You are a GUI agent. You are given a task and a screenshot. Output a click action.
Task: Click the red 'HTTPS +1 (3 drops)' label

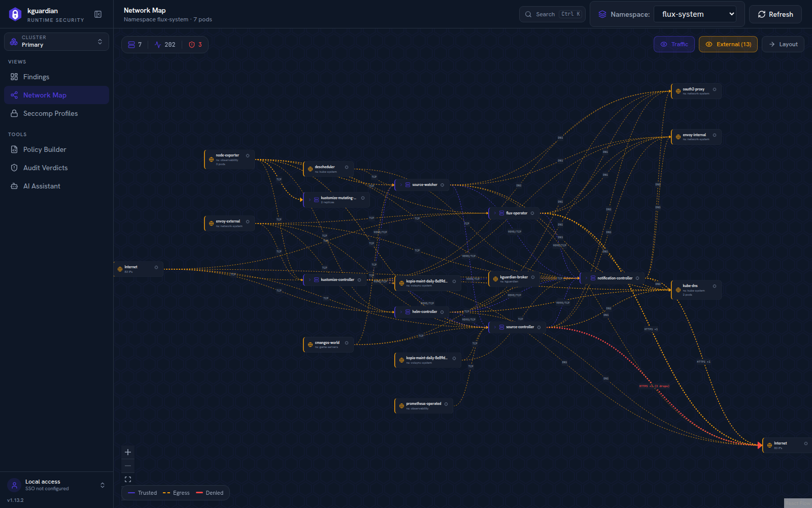click(x=654, y=386)
